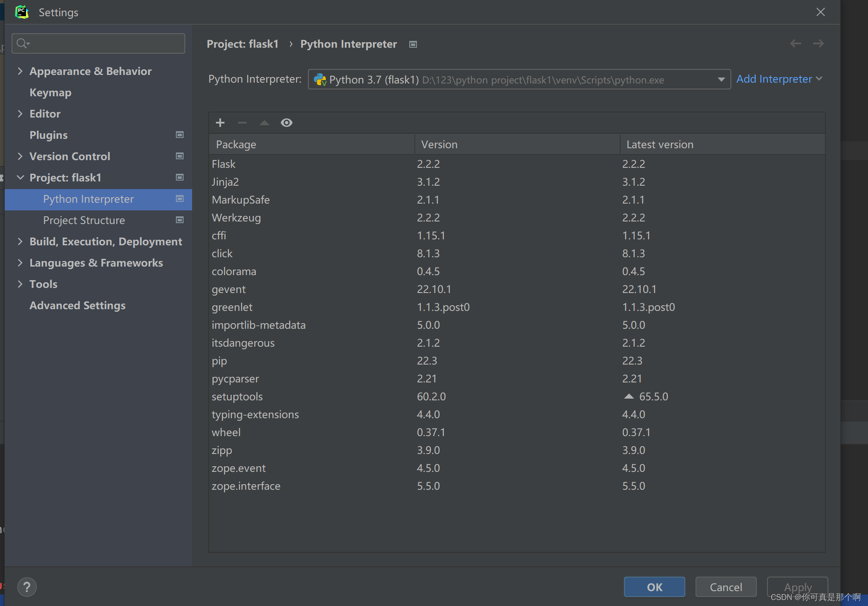Image resolution: width=868 pixels, height=606 pixels.
Task: Click the upgrade package arrow icon
Action: (x=264, y=123)
